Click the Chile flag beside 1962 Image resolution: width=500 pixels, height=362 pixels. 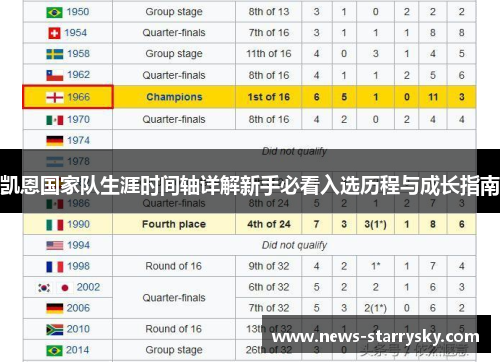pos(55,75)
